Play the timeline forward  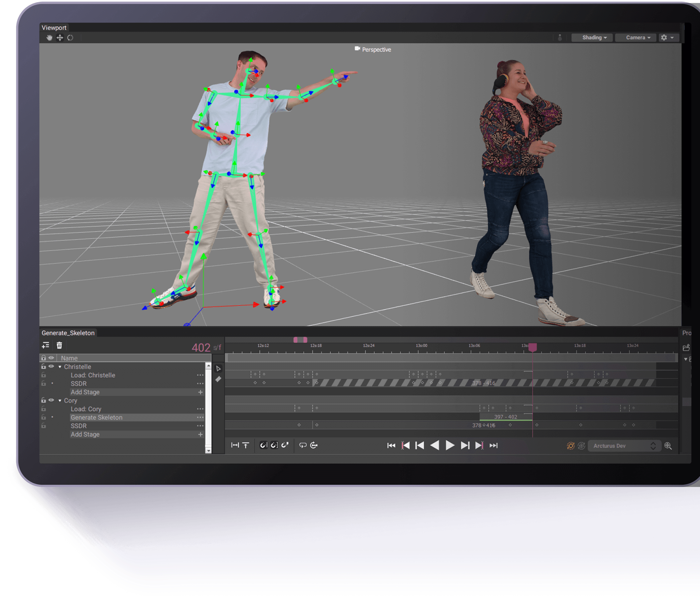[450, 445]
